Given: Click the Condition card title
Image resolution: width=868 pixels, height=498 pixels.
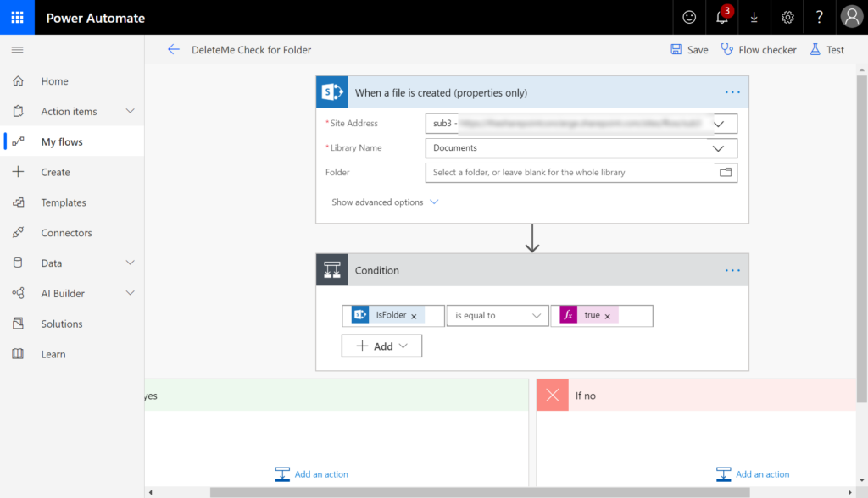Looking at the screenshot, I should 377,270.
